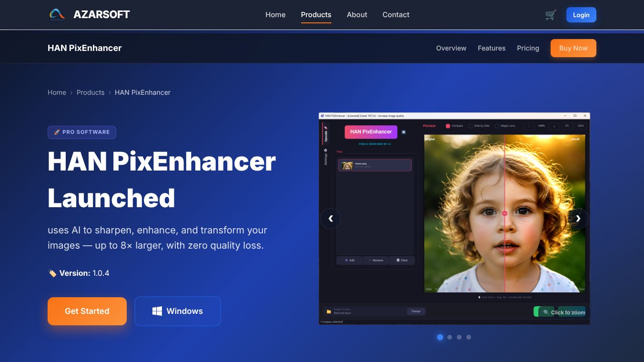Image resolution: width=644 pixels, height=362 pixels.
Task: Follow the Products breadcrumb link
Action: pyautogui.click(x=91, y=92)
